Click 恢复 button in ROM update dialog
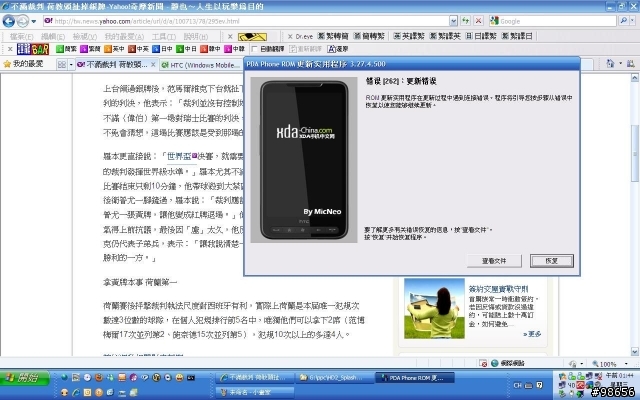The image size is (640, 400). point(551,261)
